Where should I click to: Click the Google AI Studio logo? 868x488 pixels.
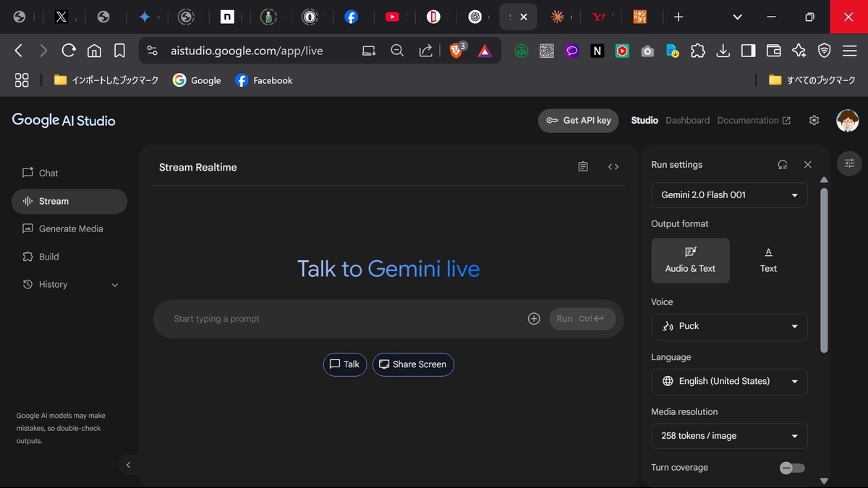click(64, 121)
